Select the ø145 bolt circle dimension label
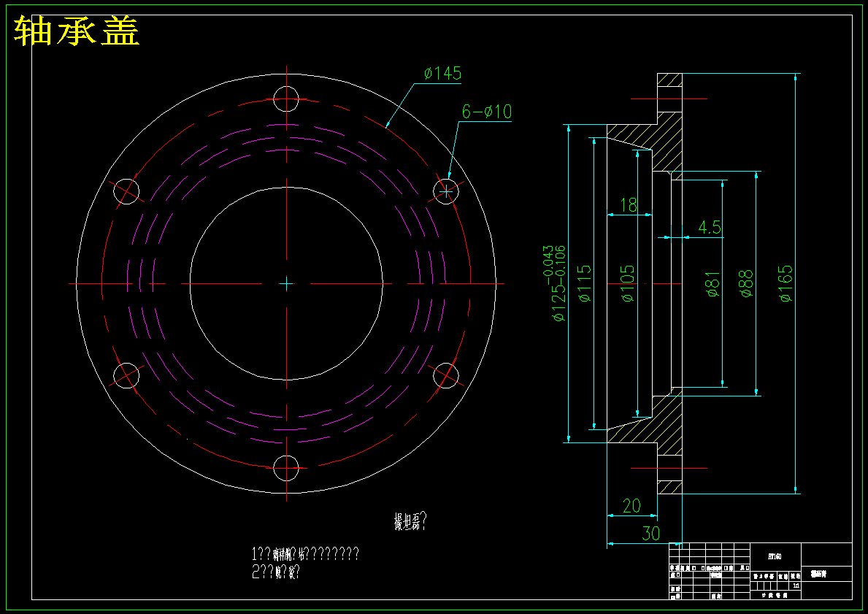 [442, 74]
